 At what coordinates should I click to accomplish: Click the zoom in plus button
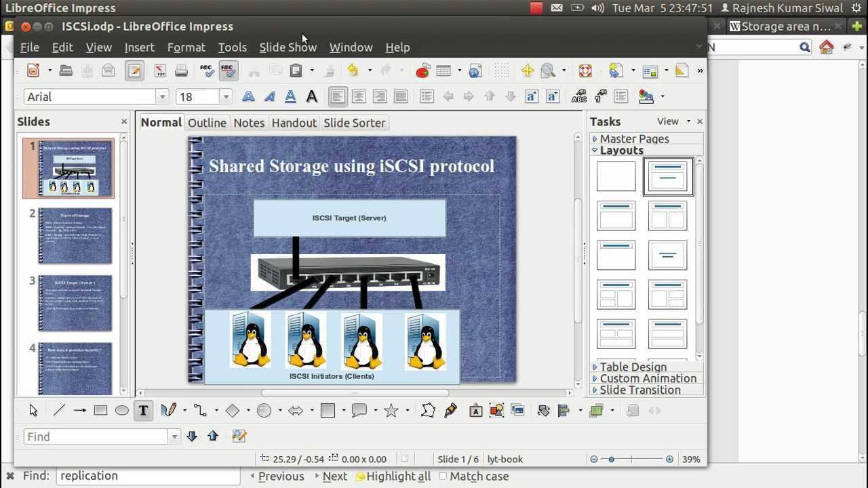point(669,460)
